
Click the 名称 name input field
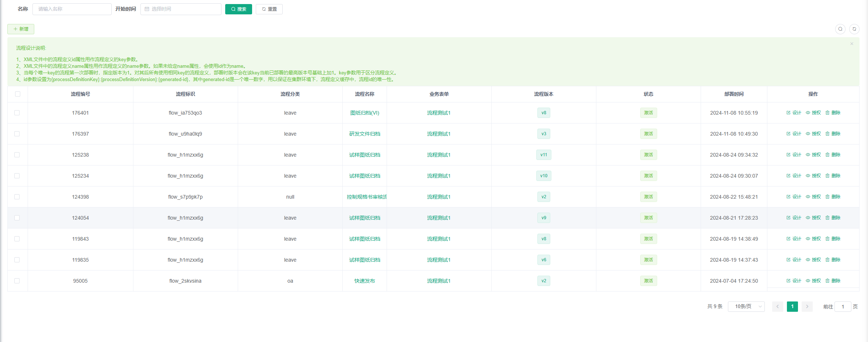point(72,9)
